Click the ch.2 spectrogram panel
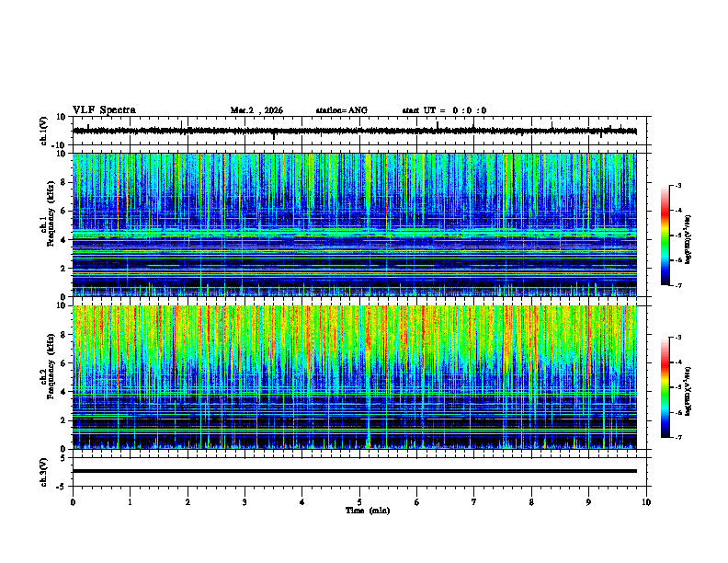This screenshot has width=728, height=563. click(x=354, y=377)
